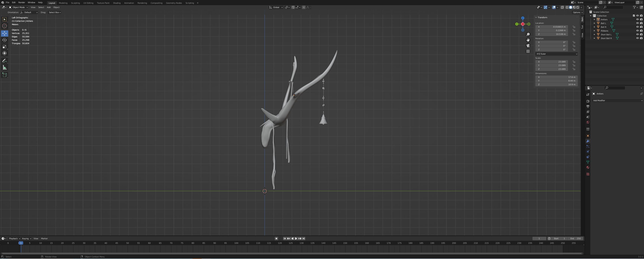Open the viewport Add menu
The height and width of the screenshot is (259, 644).
click(x=48, y=8)
